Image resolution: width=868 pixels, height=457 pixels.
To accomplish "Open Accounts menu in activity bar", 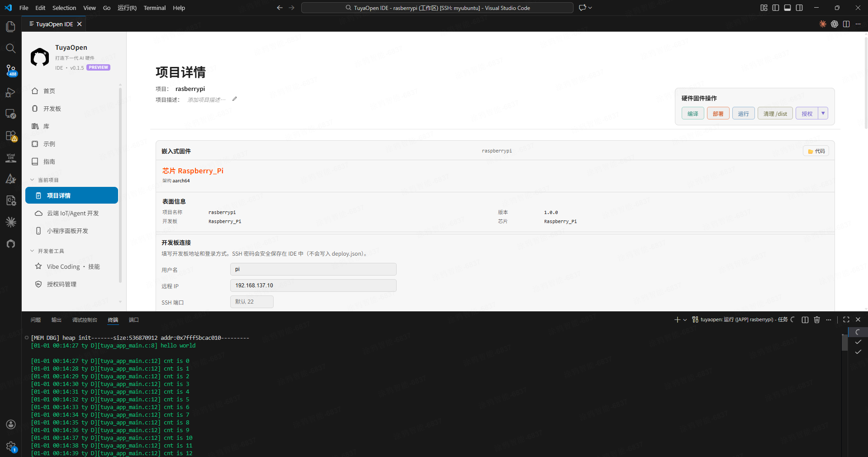I will pos(10,424).
